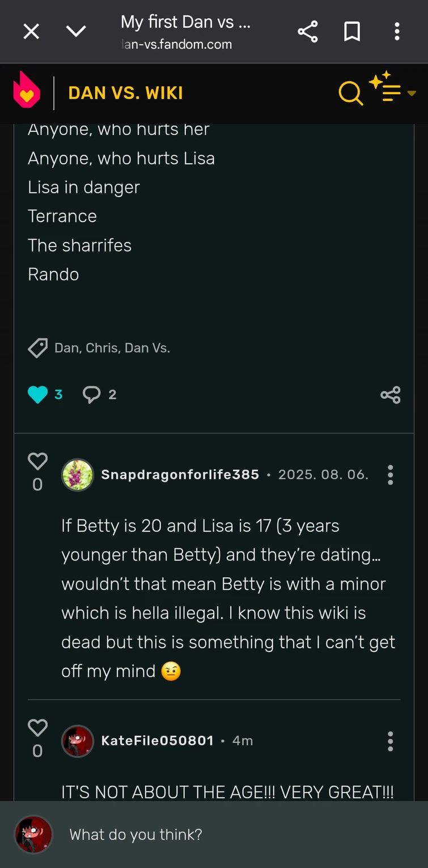Go to the DAN VS. WIKI home link

126,93
